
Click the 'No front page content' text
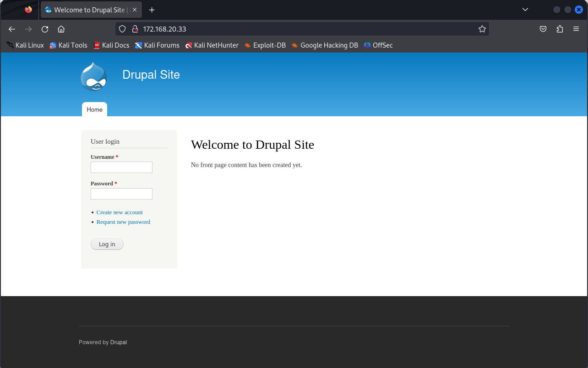coord(246,165)
